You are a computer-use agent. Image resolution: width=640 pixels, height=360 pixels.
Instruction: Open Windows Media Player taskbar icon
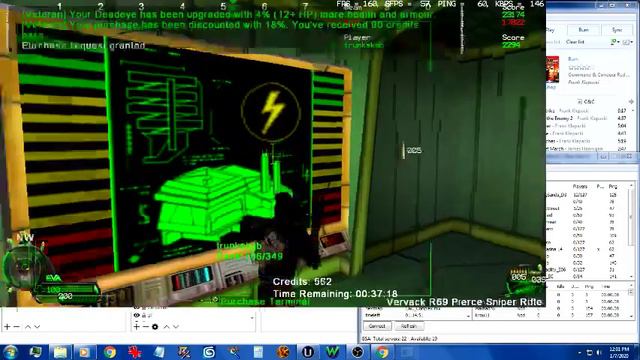[x=84, y=352]
